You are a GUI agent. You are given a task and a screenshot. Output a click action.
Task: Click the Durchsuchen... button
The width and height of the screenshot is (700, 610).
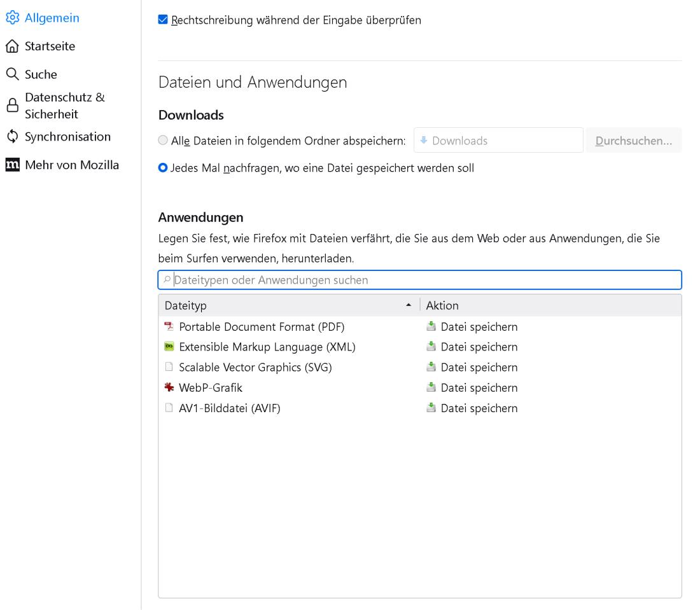click(x=633, y=141)
